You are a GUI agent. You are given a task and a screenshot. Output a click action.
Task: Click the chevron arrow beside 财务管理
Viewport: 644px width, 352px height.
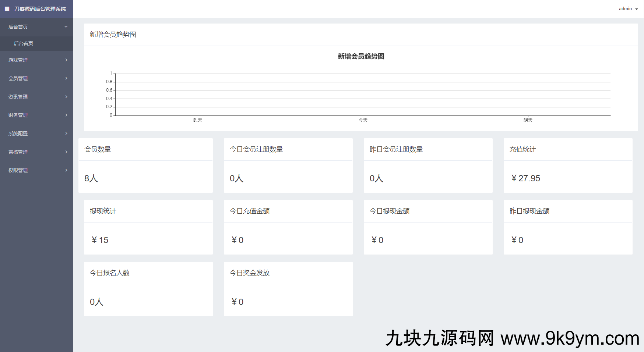tap(66, 115)
